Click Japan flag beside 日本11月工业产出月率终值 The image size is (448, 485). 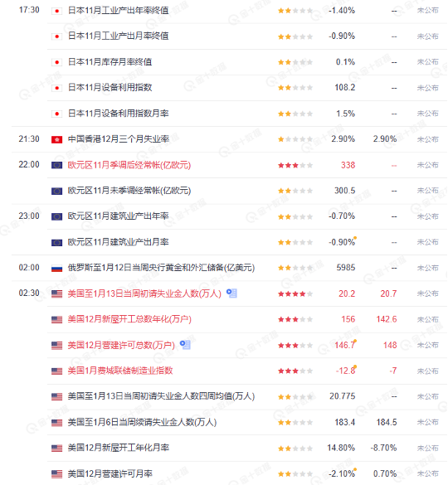(56, 36)
